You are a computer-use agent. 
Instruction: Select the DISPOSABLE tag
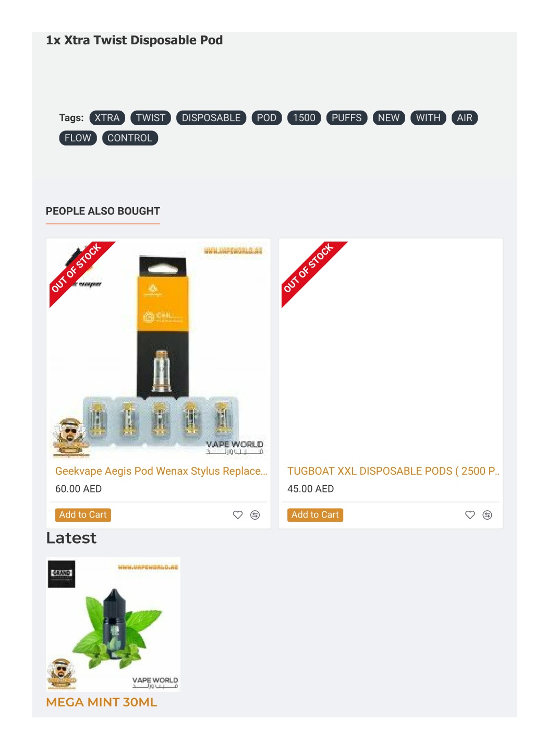coord(211,118)
